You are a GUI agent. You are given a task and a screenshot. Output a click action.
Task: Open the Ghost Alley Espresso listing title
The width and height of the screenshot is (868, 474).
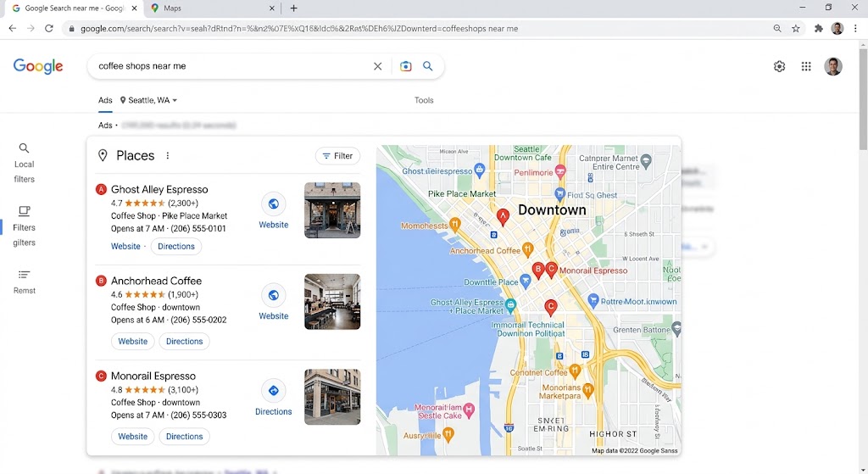point(159,189)
